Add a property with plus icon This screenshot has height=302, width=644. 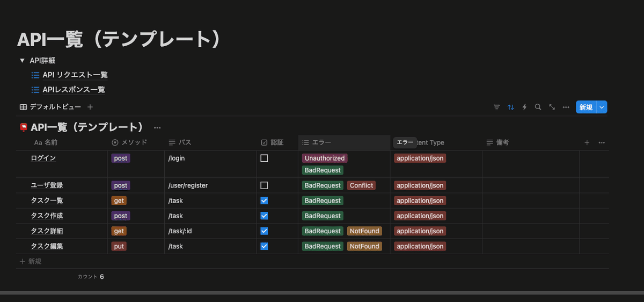coord(587,142)
